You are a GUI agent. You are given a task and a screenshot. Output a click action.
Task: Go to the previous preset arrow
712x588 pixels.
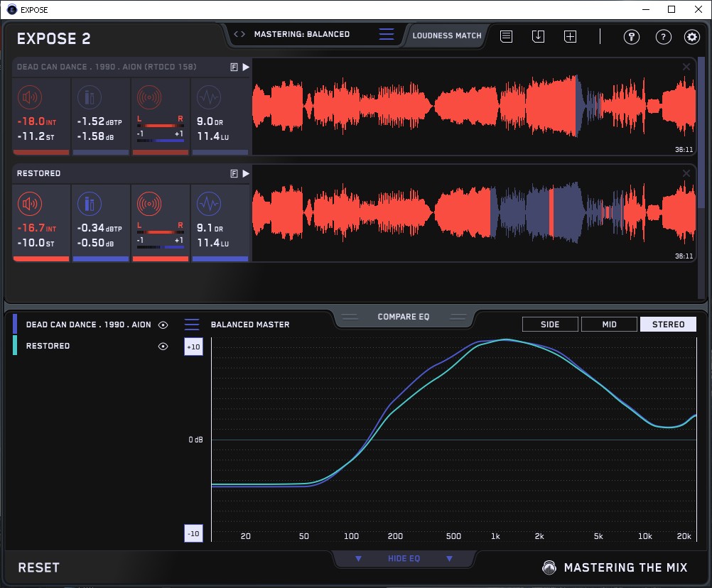236,34
